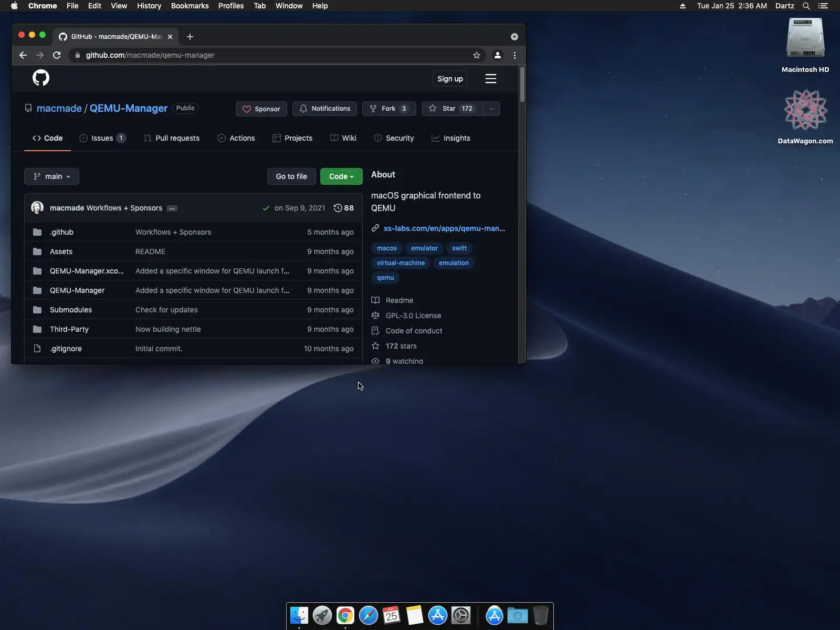Click the address bar URL field
The width and height of the screenshot is (840, 630).
tap(278, 55)
